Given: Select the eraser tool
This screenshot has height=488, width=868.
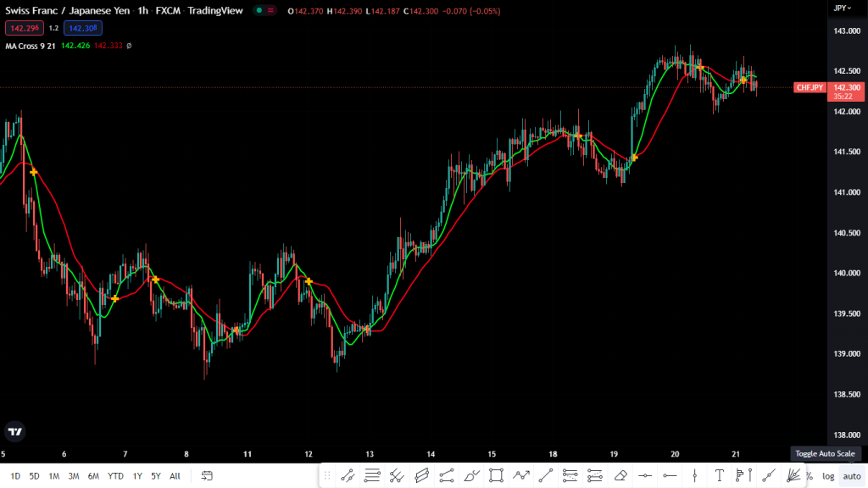Looking at the screenshot, I should point(620,475).
